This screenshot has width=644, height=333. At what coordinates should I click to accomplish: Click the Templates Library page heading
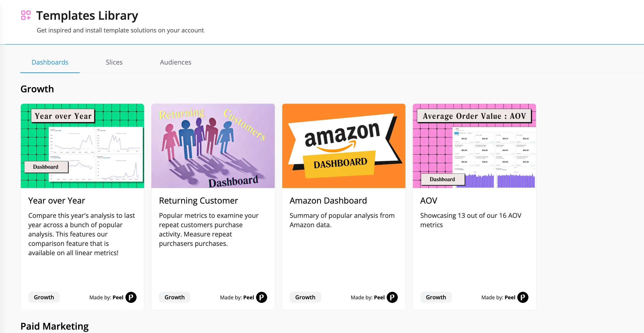point(87,16)
